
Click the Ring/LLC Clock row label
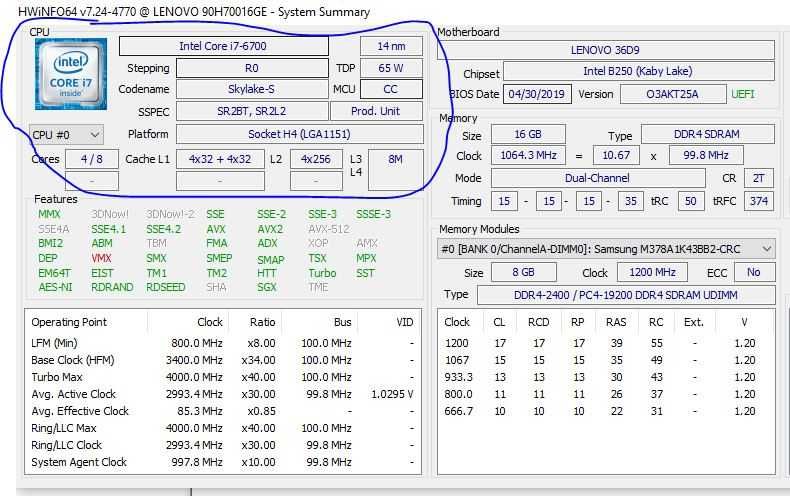67,445
